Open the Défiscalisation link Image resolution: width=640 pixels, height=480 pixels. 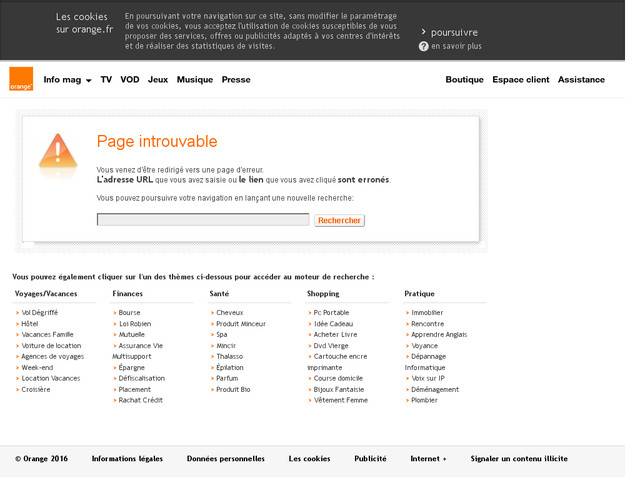[142, 378]
